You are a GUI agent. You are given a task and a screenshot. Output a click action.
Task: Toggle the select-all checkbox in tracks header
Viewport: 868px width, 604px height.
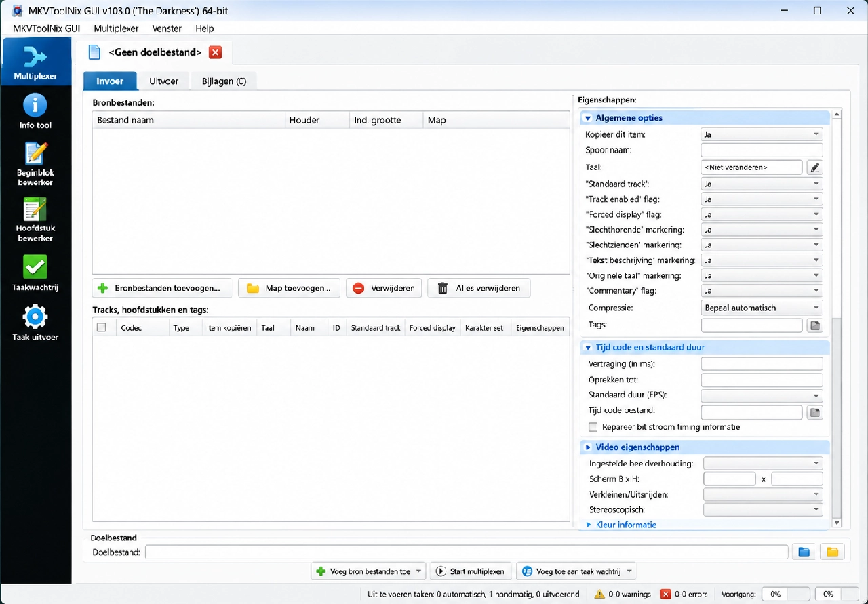(x=102, y=327)
